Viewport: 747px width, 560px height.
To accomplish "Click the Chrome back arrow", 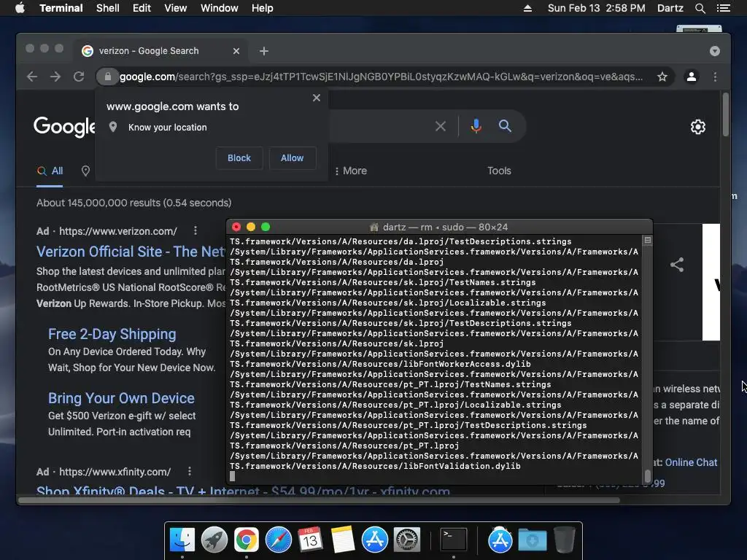I will (x=32, y=77).
